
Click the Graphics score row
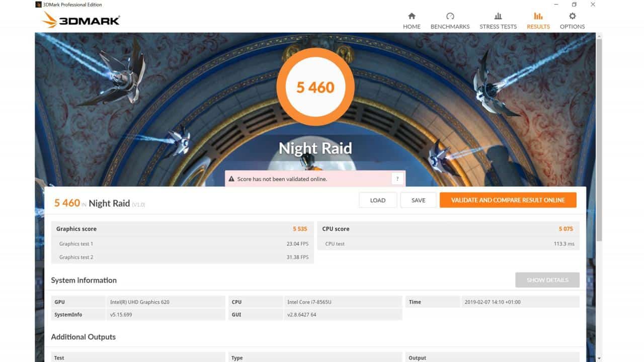click(x=182, y=229)
